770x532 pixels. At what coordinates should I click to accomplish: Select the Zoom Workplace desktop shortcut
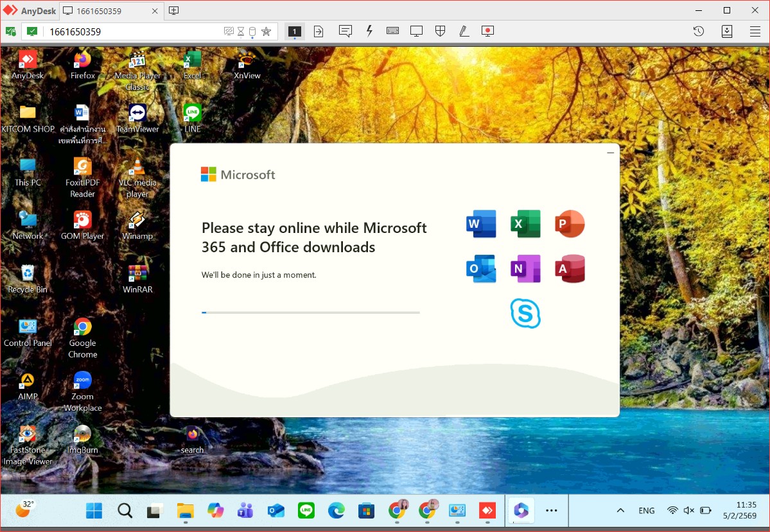pyautogui.click(x=82, y=391)
